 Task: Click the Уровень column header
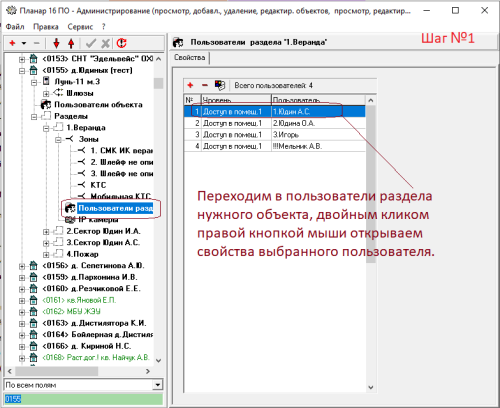236,100
